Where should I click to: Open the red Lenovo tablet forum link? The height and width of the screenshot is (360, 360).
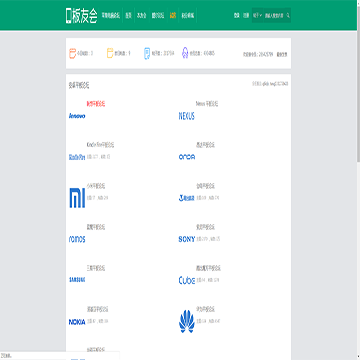(x=96, y=104)
